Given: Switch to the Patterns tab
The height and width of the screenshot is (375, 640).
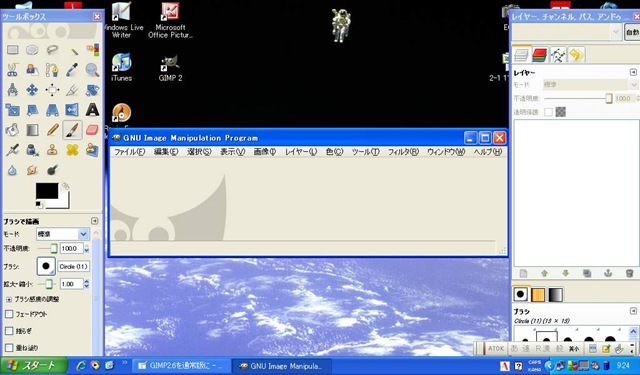Looking at the screenshot, I should [538, 295].
